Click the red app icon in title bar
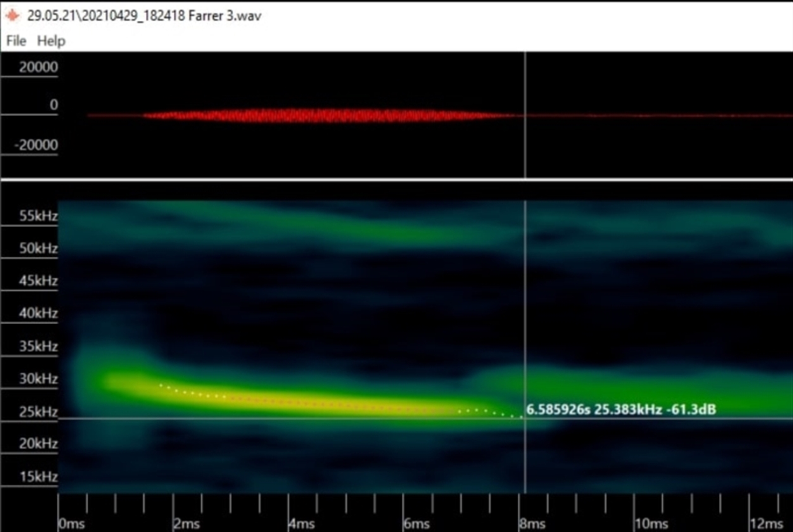The height and width of the screenshot is (532, 793). tap(12, 16)
